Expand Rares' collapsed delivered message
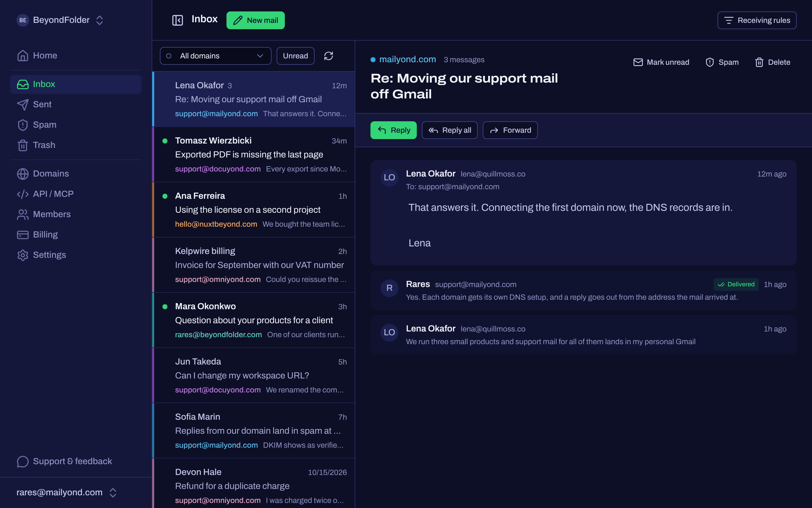Image resolution: width=812 pixels, height=508 pixels. pyautogui.click(x=583, y=290)
